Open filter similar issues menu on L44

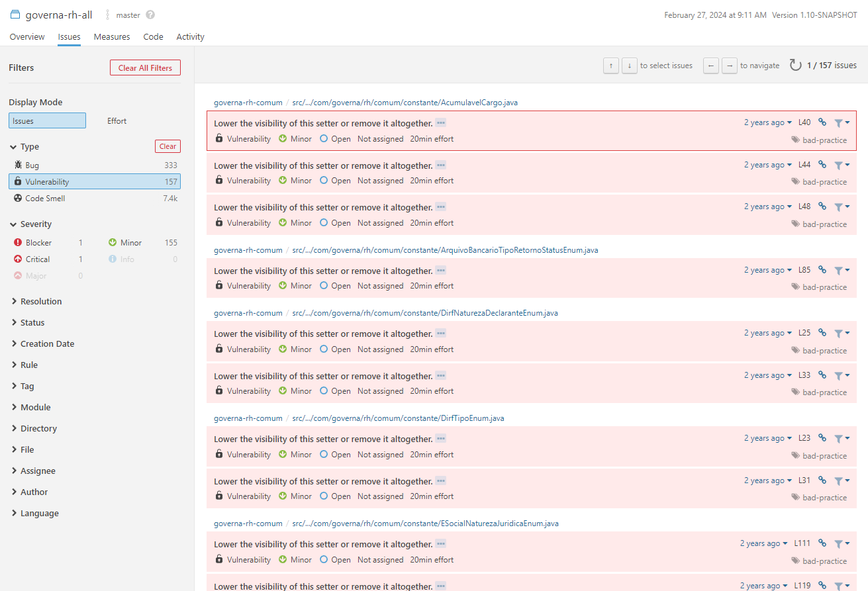point(842,165)
